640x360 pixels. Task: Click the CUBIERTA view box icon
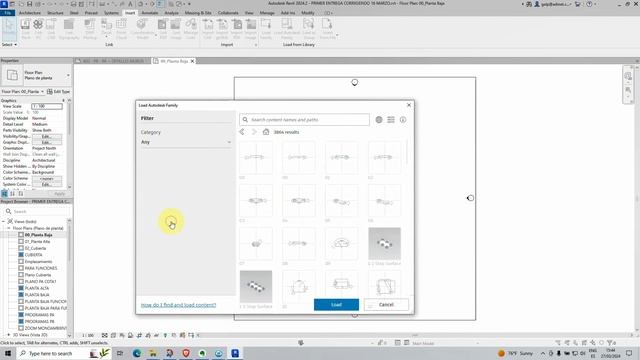coord(21,255)
